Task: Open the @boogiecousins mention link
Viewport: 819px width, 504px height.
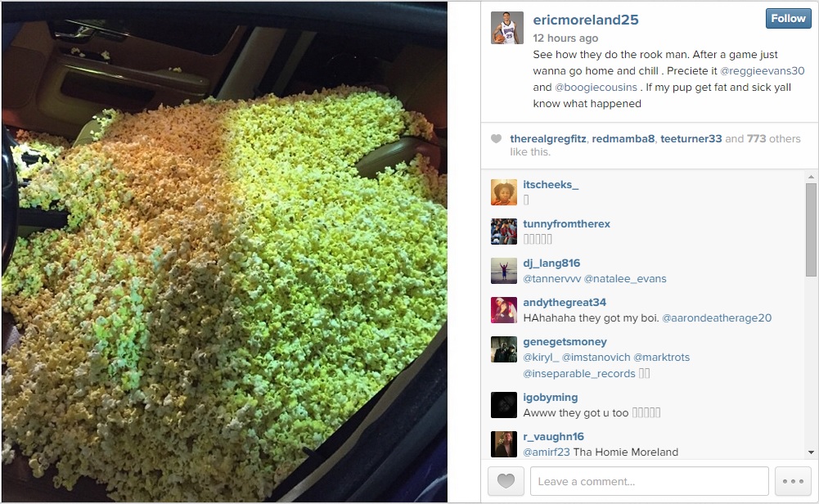Action: tap(596, 88)
